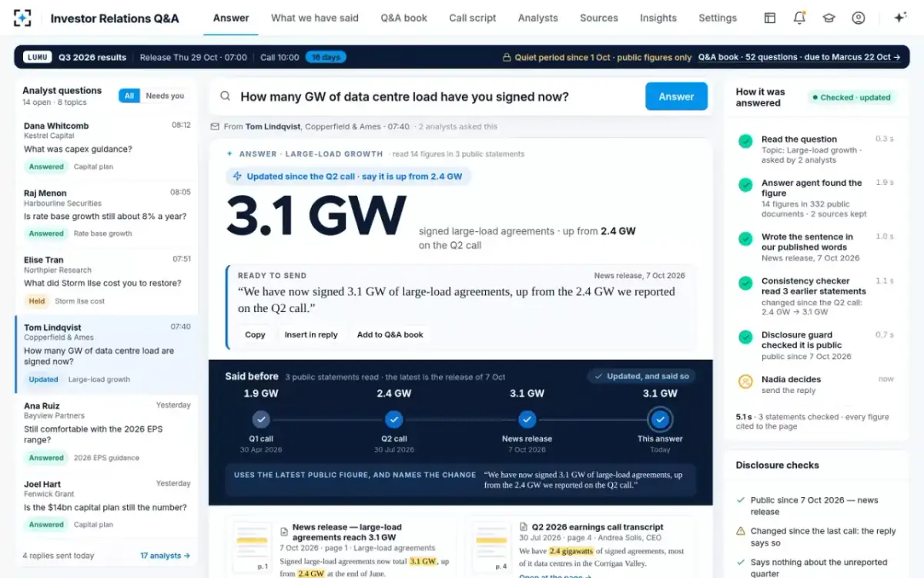924x578 pixels.
Task: Click the Updated, and said so badge
Action: 641,376
